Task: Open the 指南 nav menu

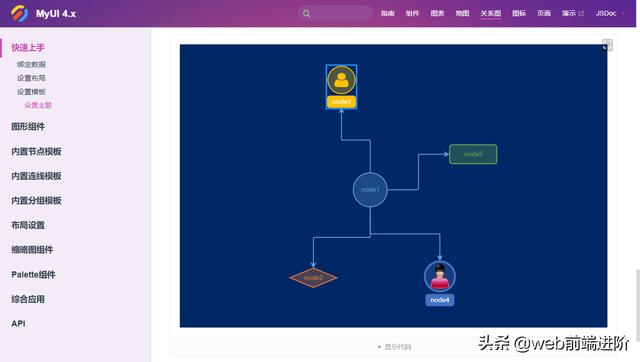Action: coord(387,13)
